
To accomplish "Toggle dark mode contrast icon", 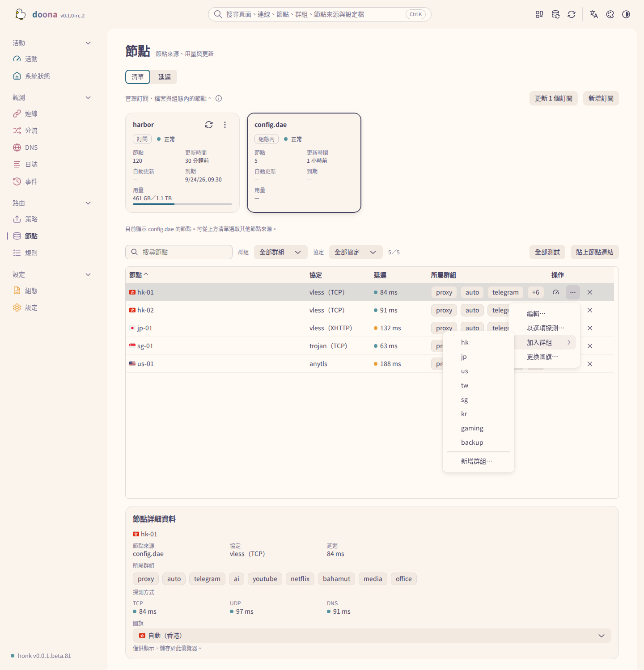I will [626, 14].
